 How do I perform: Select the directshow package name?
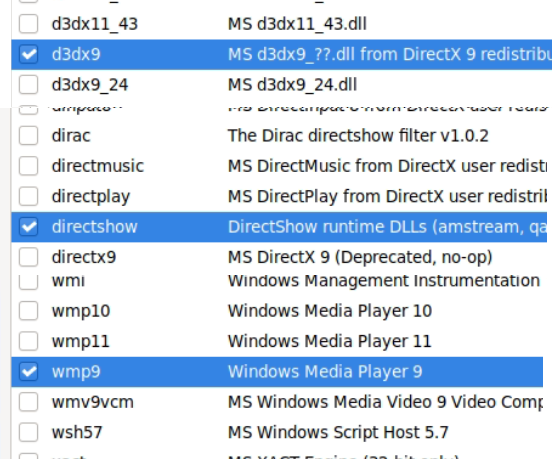tap(95, 227)
